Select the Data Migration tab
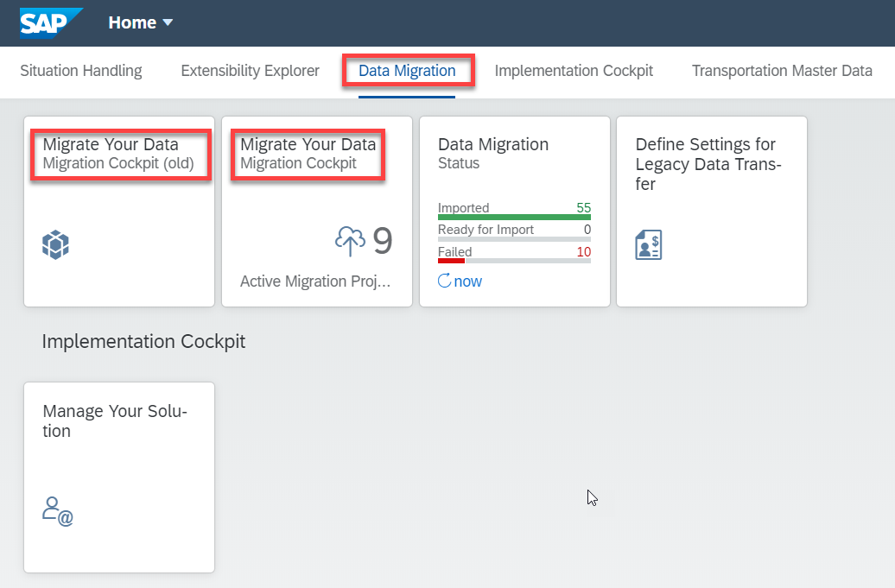This screenshot has width=895, height=588. pos(407,71)
